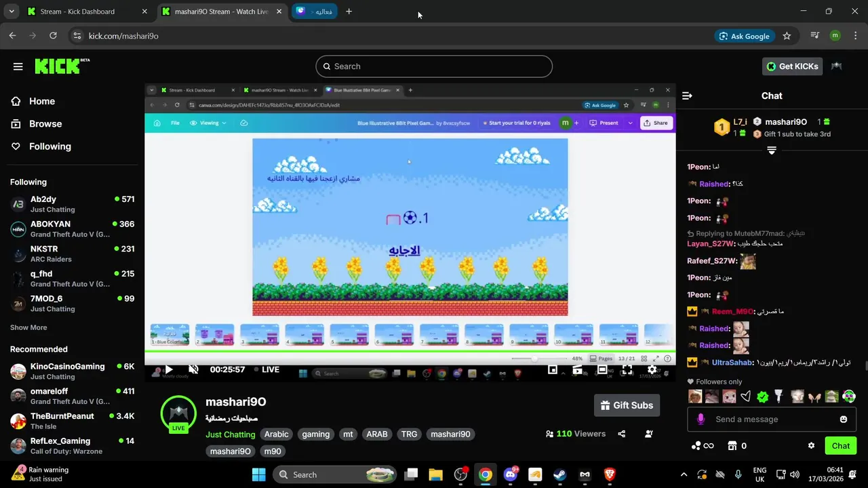Collapse the chat panel arrow icon
Screen dimensions: 868x488
[x=687, y=96]
